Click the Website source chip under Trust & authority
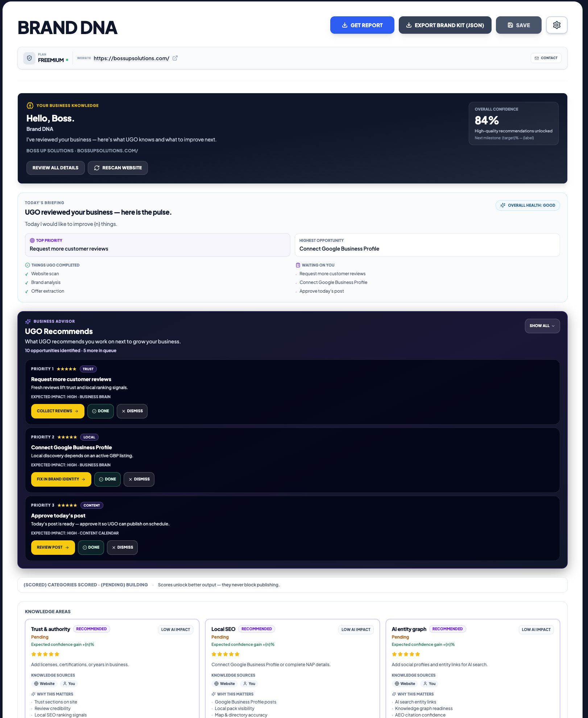 click(x=44, y=684)
